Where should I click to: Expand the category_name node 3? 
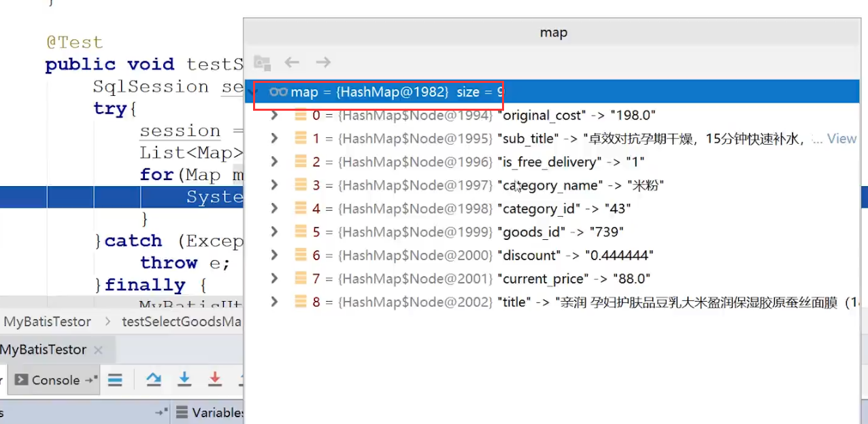(x=274, y=185)
